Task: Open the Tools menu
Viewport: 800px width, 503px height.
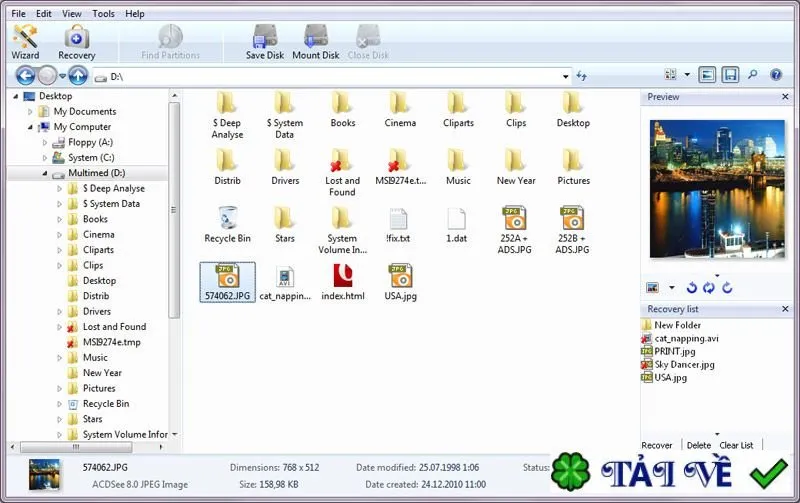Action: pyautogui.click(x=103, y=14)
